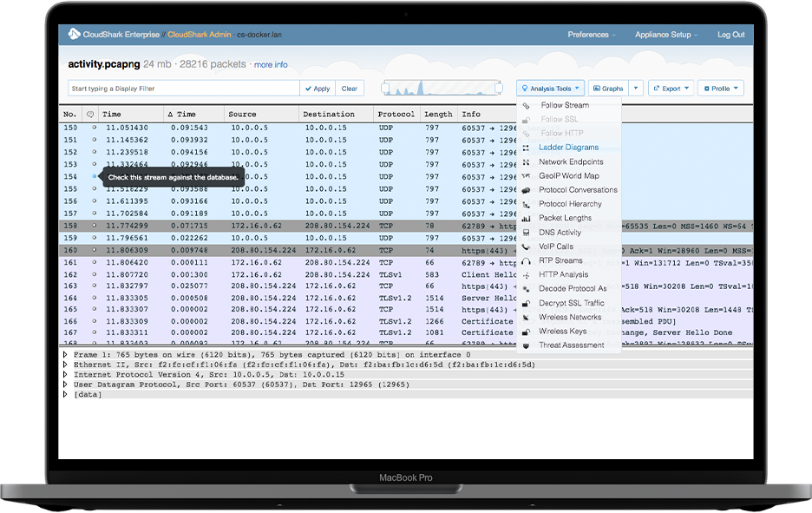The width and height of the screenshot is (812, 513).
Task: Select packet row 158 TCP to 208.80.154.224
Action: pyautogui.click(x=406, y=226)
